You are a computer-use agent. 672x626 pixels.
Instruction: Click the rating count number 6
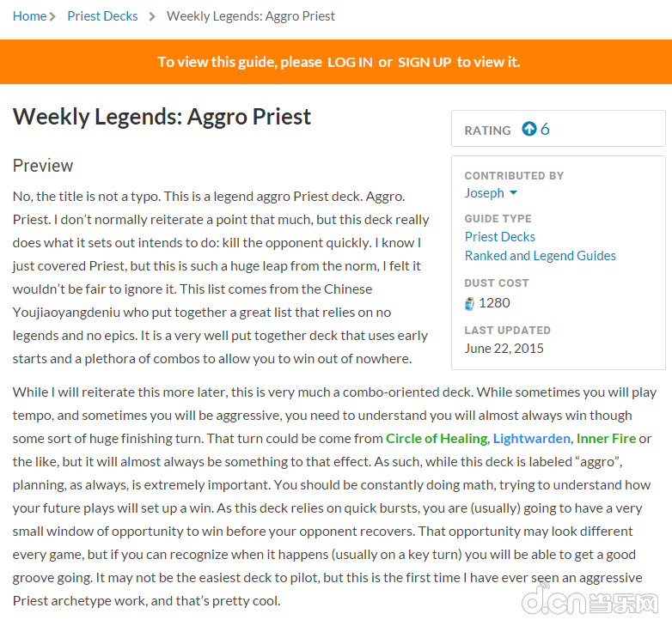click(x=545, y=129)
